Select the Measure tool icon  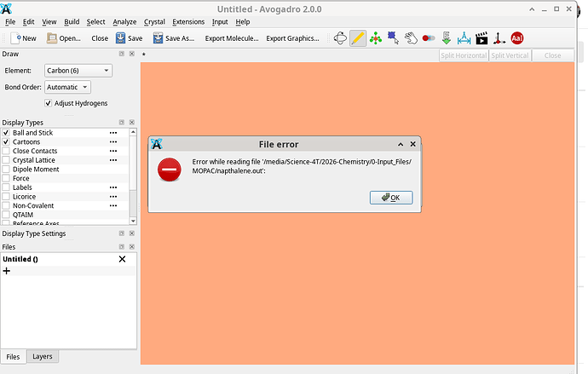click(464, 38)
